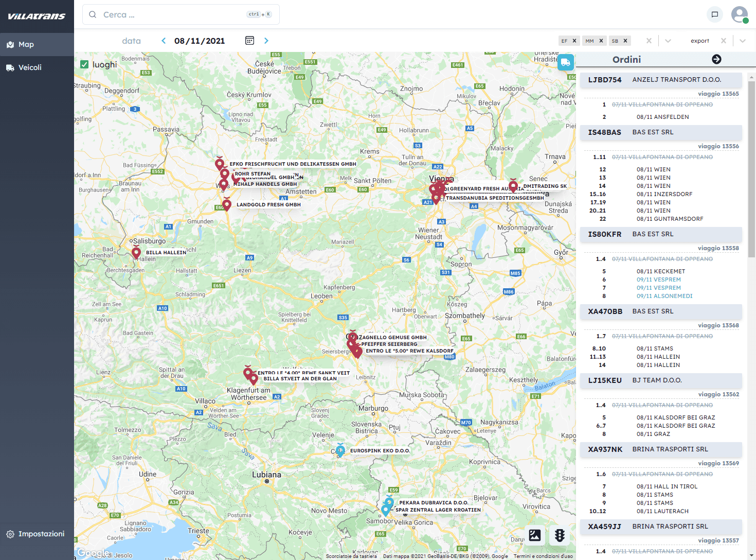Select vehicle LJBD754 header
This screenshot has height=560, width=756.
(661, 80)
